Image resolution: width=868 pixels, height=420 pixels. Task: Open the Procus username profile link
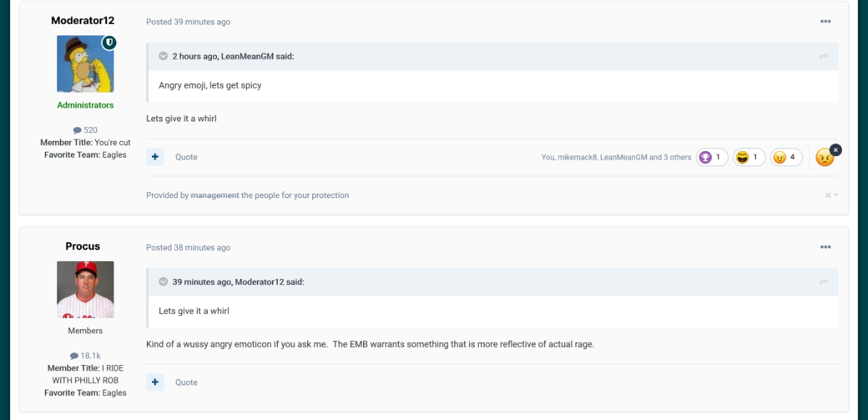[82, 247]
